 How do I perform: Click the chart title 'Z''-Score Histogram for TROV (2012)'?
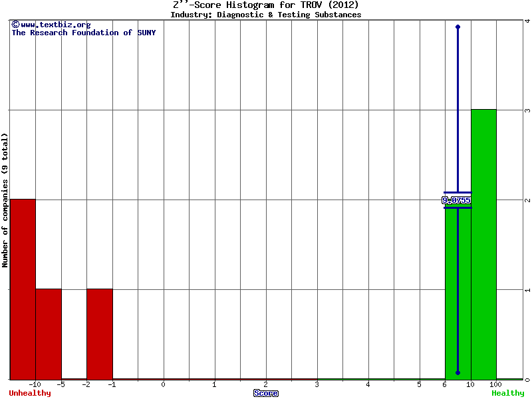[x=265, y=5]
